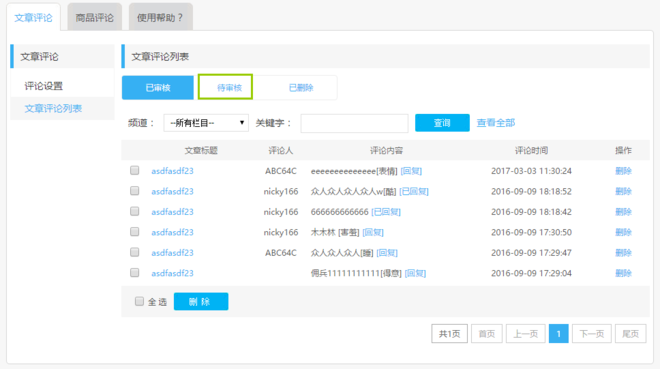
Task: Tick the checkbox for the 11:30:24 comment
Action: (x=135, y=170)
